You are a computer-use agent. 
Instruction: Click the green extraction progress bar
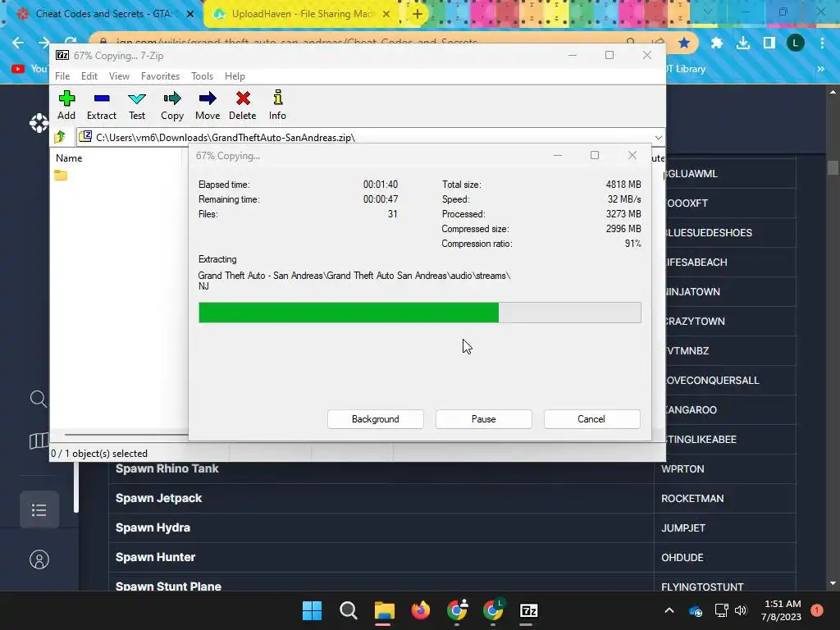click(x=419, y=313)
